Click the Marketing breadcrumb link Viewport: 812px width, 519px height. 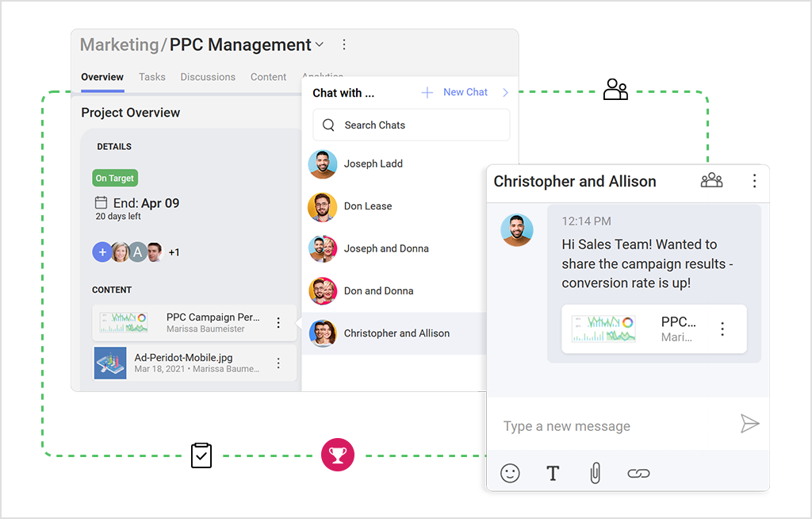tap(119, 45)
